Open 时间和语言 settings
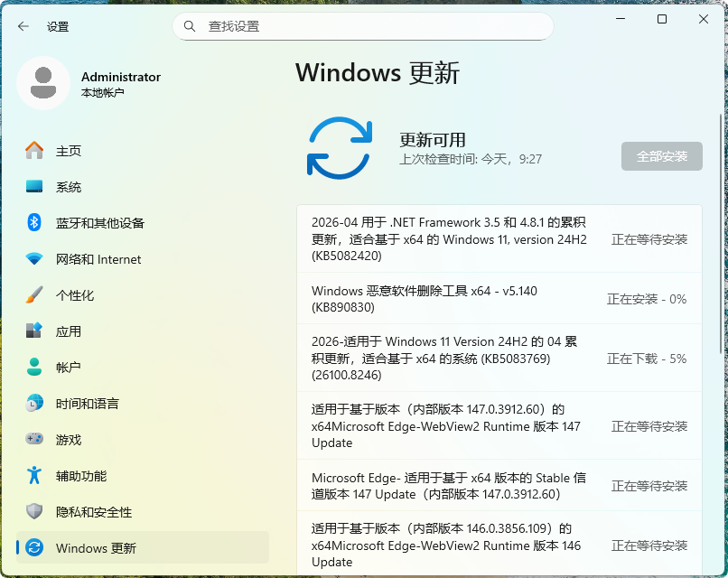728x578 pixels. (x=143, y=403)
